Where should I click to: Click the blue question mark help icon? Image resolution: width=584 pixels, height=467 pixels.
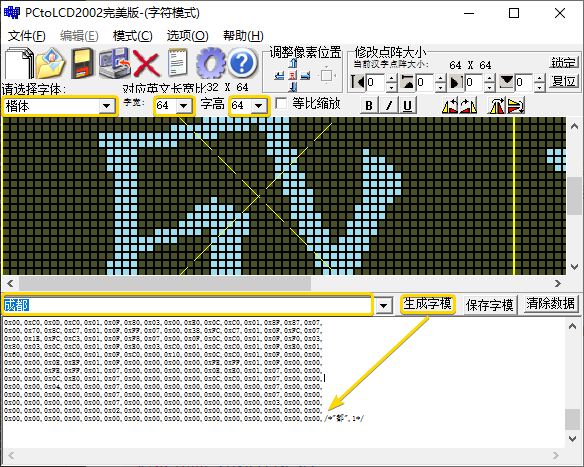point(242,63)
